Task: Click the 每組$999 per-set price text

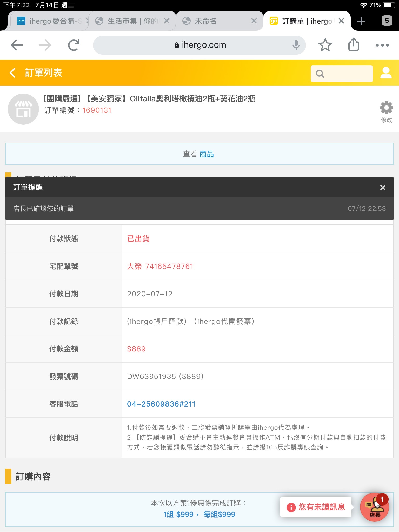Action: 219,514
